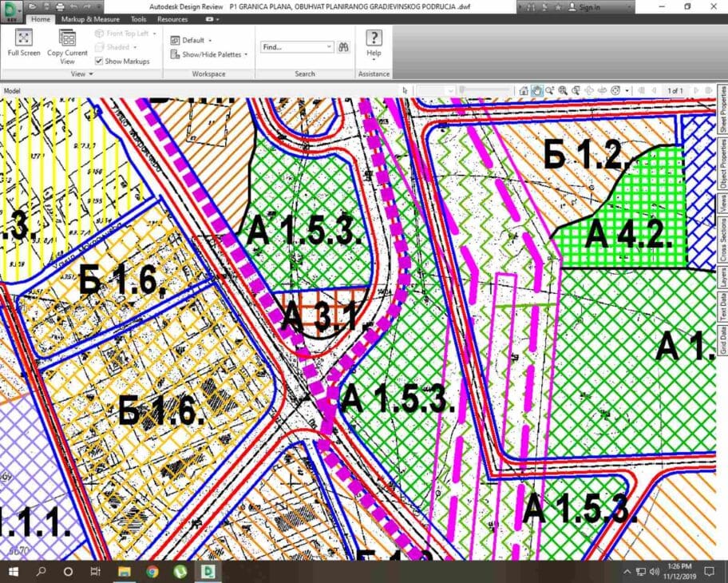Click Copy Current View icon
The image size is (728, 583).
coord(67,38)
